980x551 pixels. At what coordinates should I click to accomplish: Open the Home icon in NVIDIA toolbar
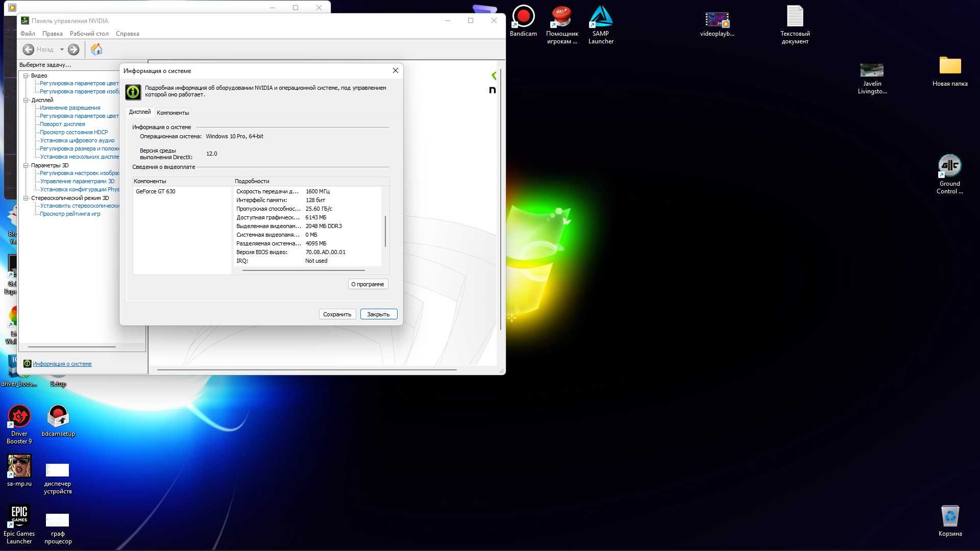[96, 49]
